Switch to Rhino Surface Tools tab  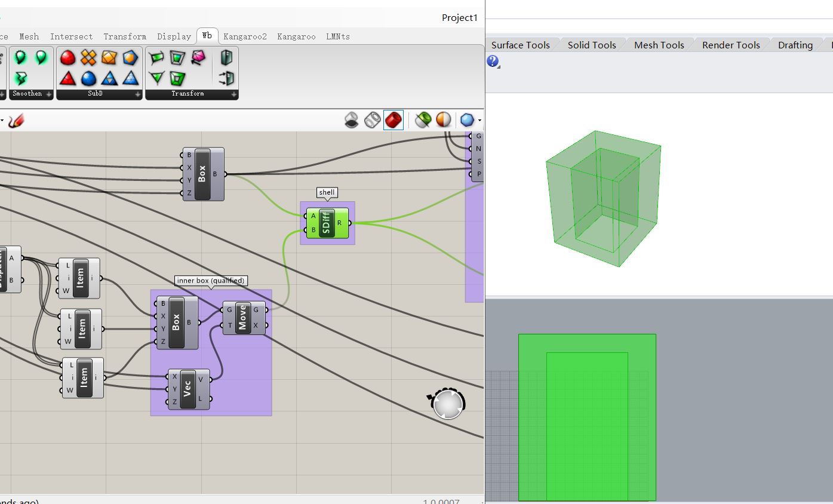click(521, 45)
